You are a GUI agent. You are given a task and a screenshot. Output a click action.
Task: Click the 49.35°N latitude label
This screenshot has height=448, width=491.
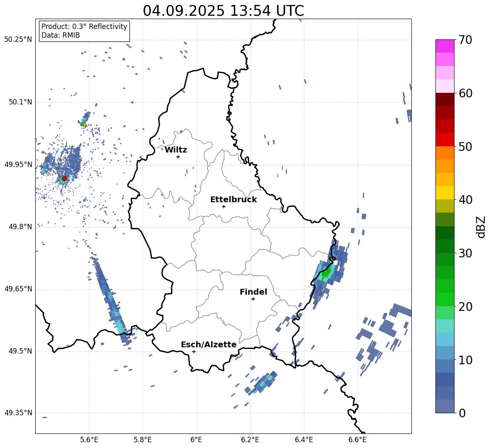tap(18, 413)
